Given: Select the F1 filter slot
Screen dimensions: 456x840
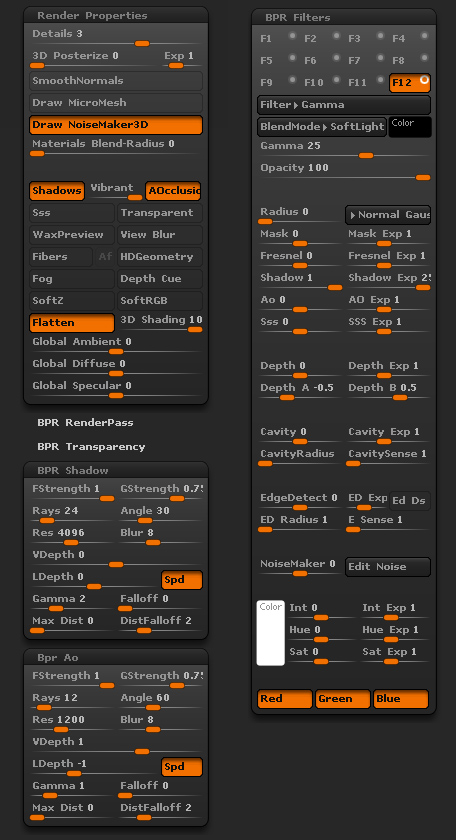Looking at the screenshot, I should (x=278, y=39).
